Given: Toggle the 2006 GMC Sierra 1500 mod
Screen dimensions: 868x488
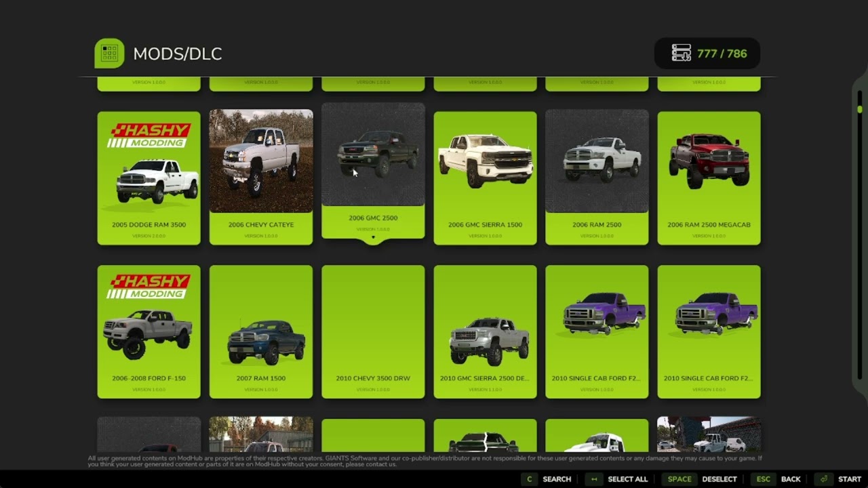Looking at the screenshot, I should tap(485, 178).
